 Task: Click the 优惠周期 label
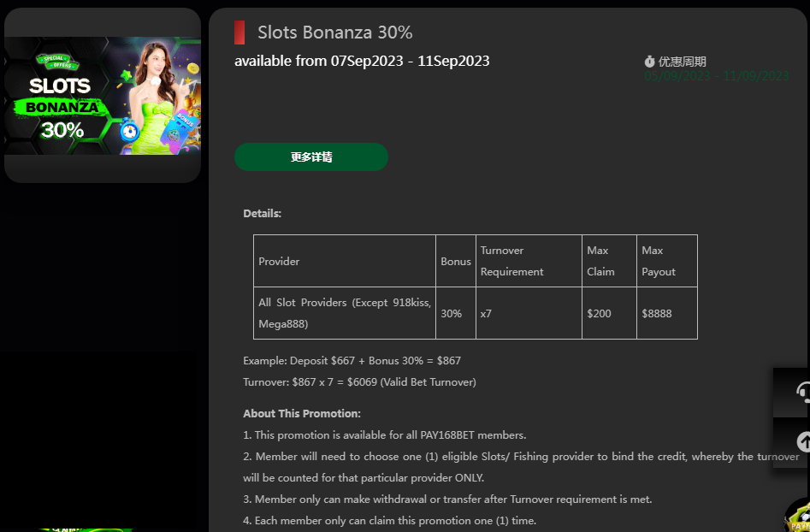[x=682, y=62]
